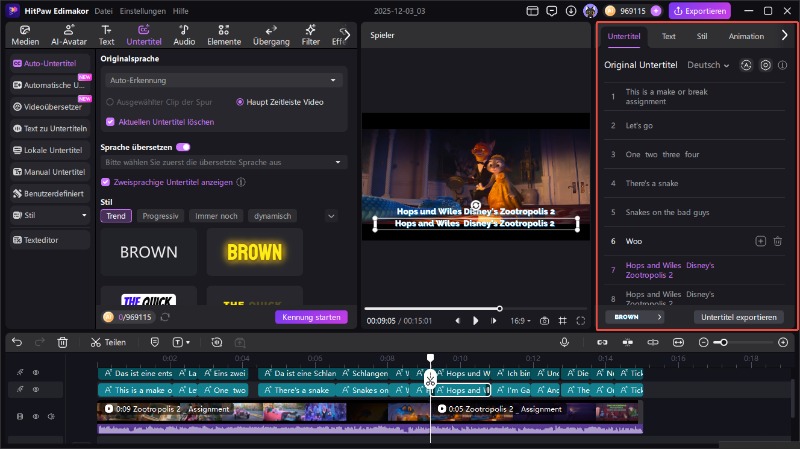Toggle the 'Sprache übersetzen' switch
This screenshot has width=800, height=449.
coord(183,147)
